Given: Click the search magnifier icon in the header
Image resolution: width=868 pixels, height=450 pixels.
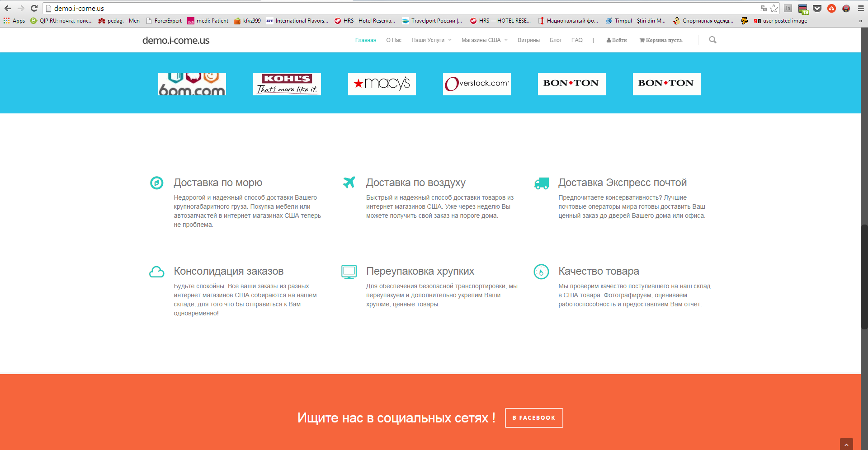Looking at the screenshot, I should coord(712,40).
